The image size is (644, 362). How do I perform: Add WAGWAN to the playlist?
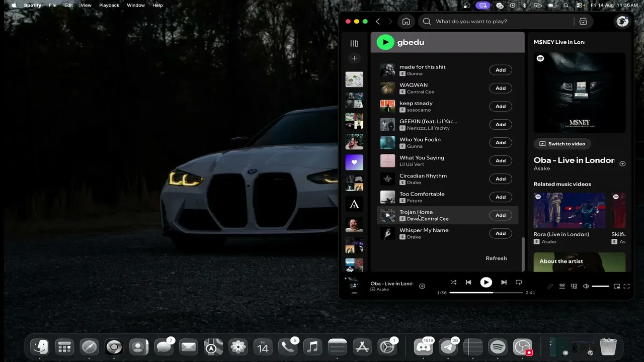(x=501, y=88)
